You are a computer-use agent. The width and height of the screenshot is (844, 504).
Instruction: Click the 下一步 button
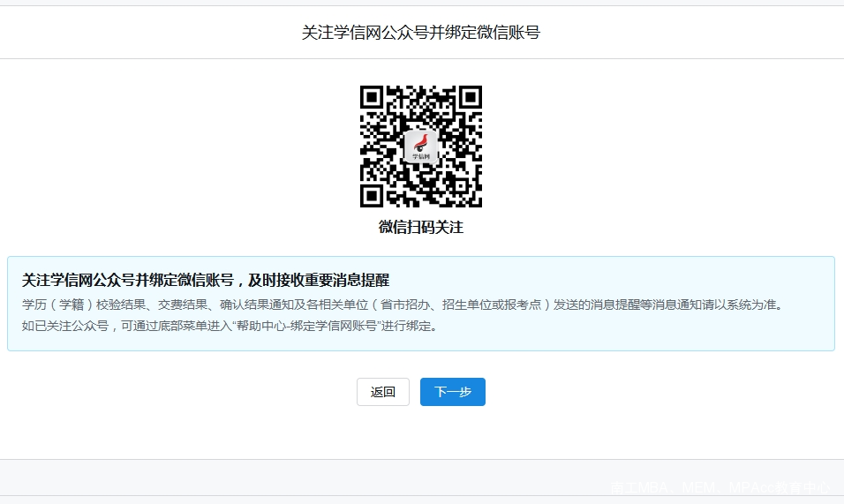pos(452,392)
